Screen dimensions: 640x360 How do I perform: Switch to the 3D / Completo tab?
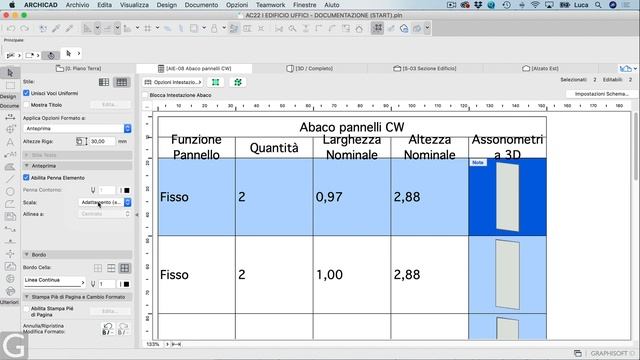(x=309, y=68)
